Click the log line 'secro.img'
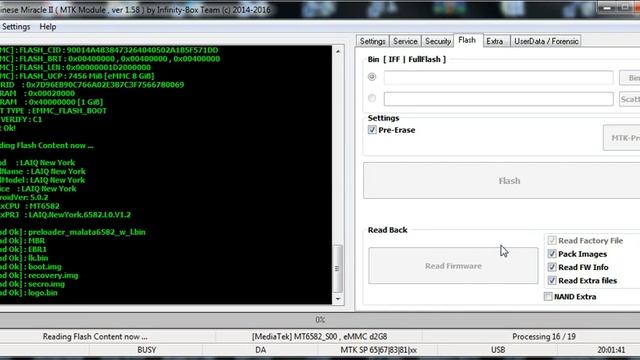 pos(47,284)
